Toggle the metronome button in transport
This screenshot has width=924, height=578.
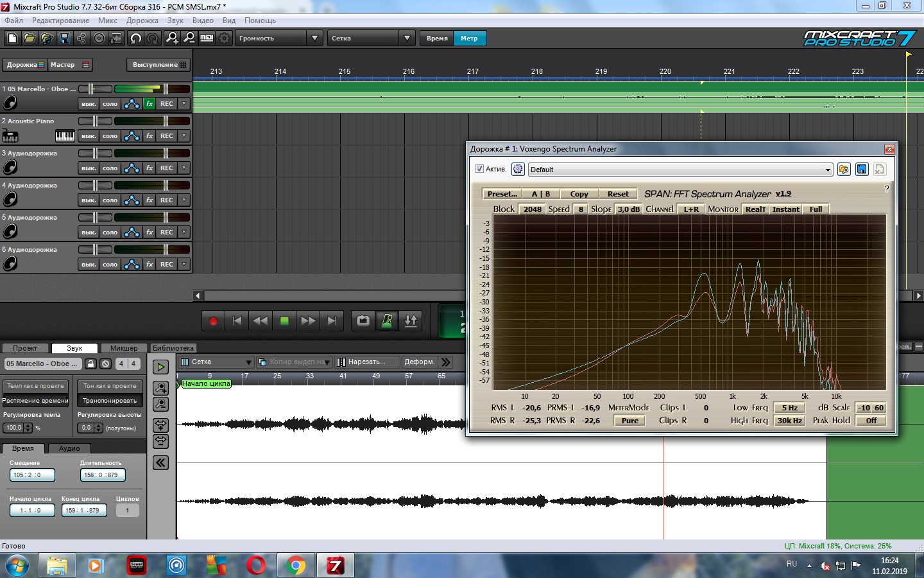pos(387,320)
